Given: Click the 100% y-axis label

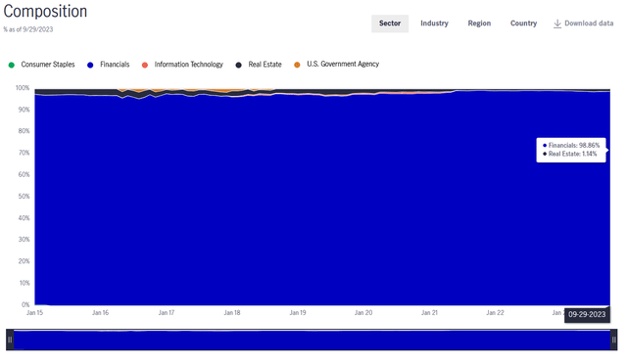Looking at the screenshot, I should 23,88.
